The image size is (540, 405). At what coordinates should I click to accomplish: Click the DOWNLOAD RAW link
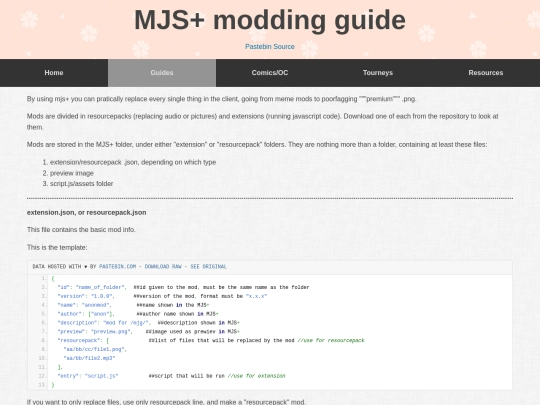point(163,267)
